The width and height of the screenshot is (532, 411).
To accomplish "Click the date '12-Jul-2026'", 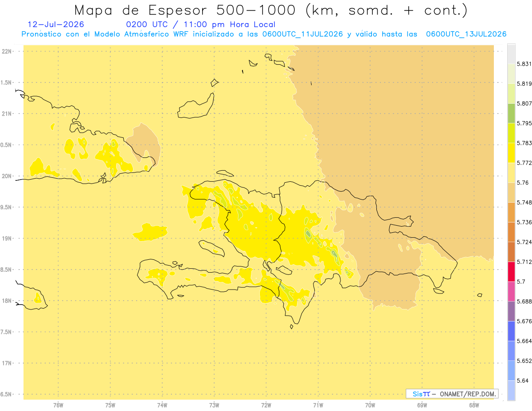I will coord(55,24).
